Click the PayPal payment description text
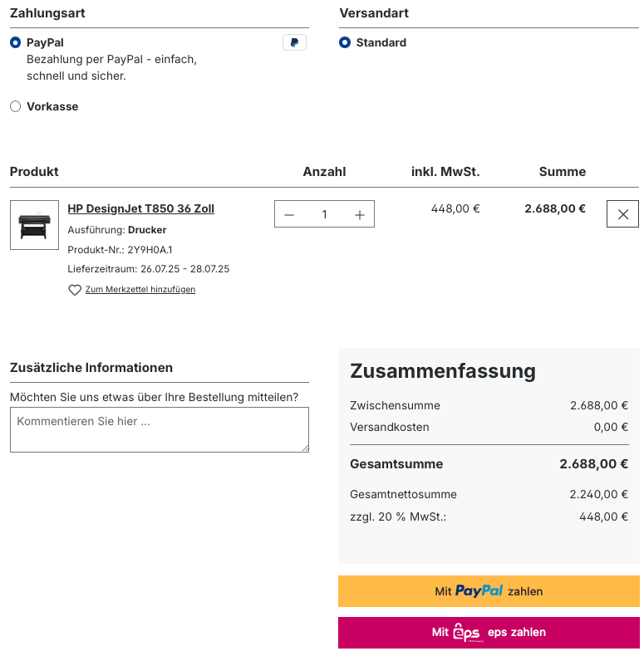The width and height of the screenshot is (644, 656). [111, 67]
